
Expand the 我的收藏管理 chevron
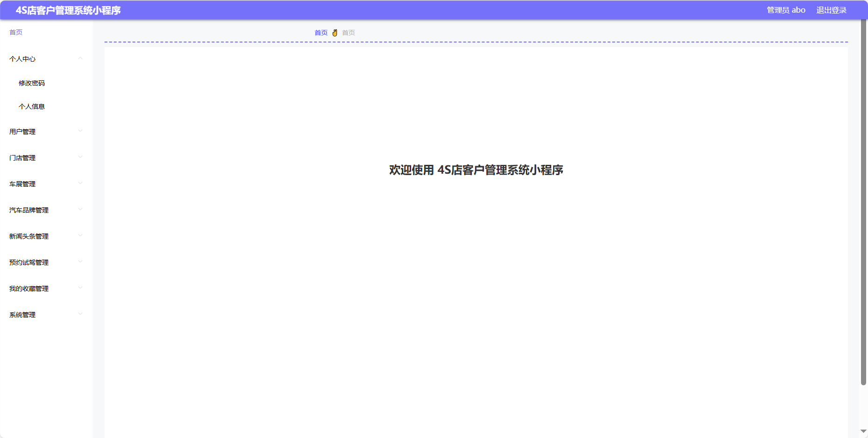[80, 288]
